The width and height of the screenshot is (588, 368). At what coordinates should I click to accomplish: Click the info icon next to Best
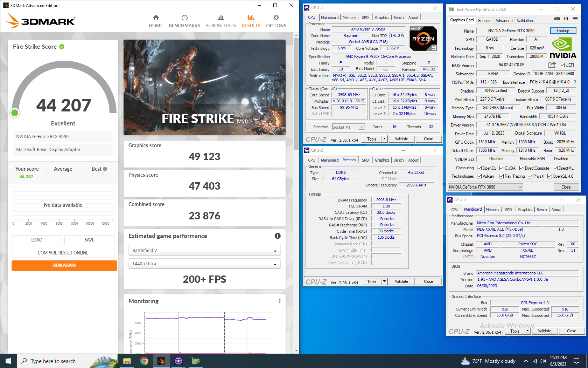(x=105, y=169)
